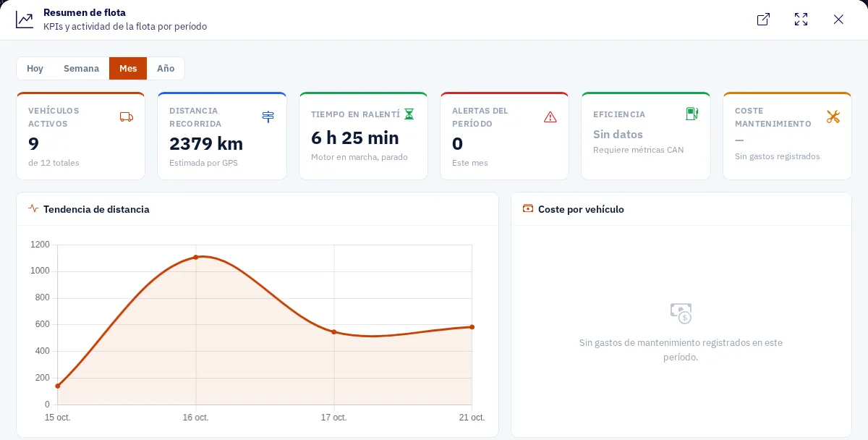Click the money icon beside Coste por vehículo
Viewport: 868px width, 440px height.
(528, 208)
